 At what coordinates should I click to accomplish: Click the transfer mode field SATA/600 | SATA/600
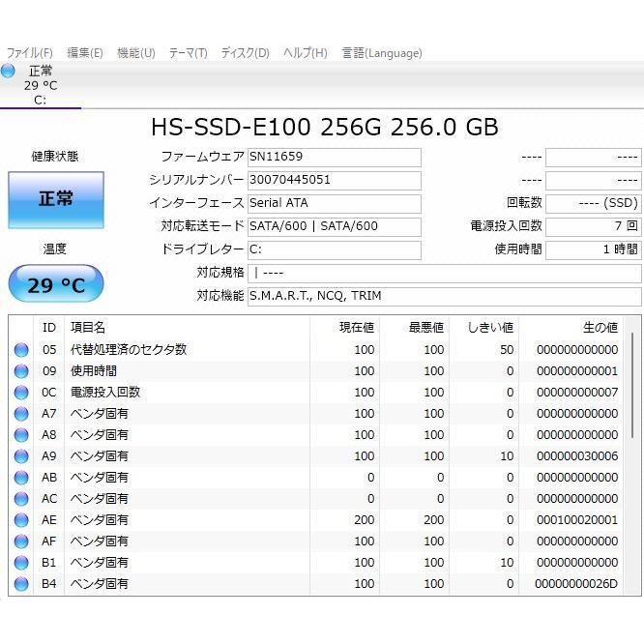[x=335, y=226]
